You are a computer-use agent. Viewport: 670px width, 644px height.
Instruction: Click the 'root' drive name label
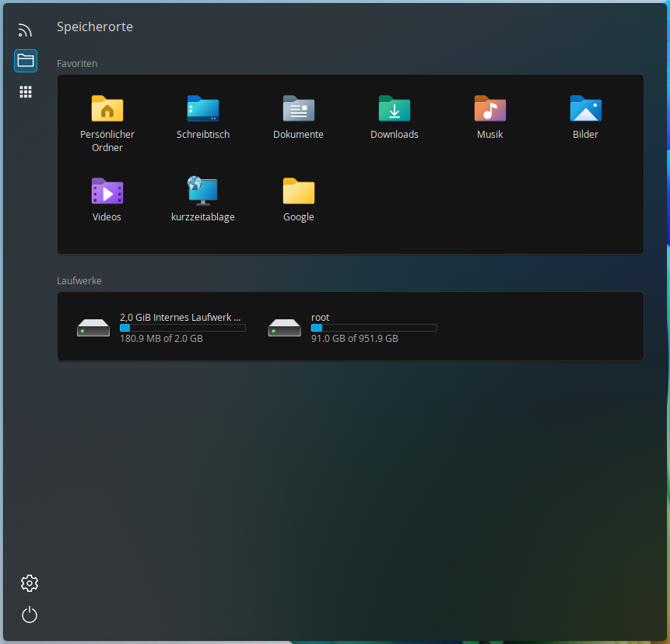coord(320,317)
